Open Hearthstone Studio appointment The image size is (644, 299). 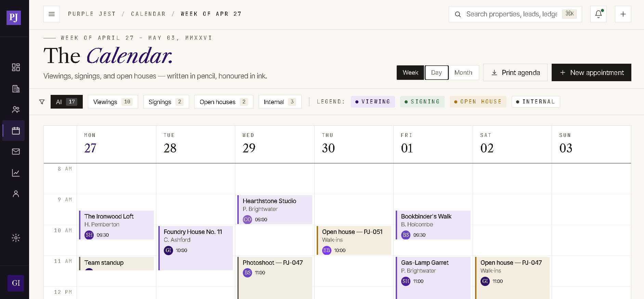click(x=275, y=210)
